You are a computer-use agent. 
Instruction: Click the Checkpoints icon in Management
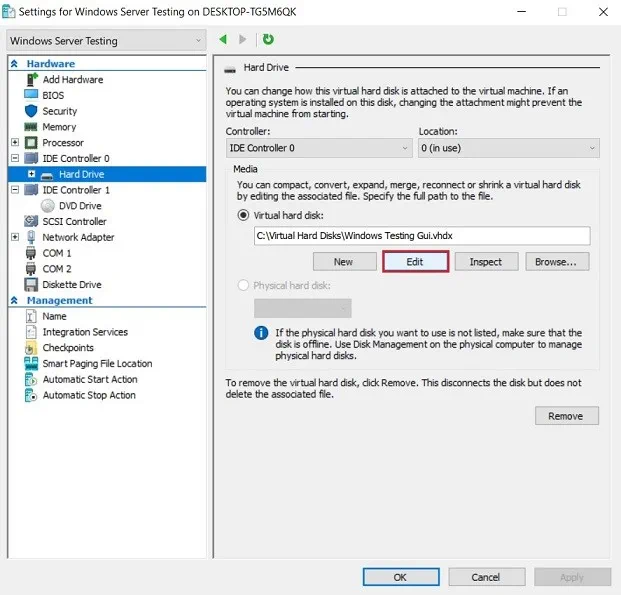coord(31,348)
